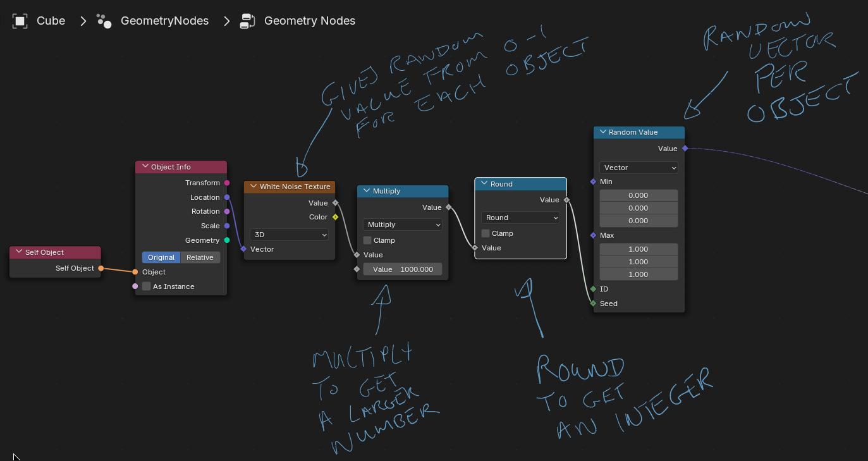Collapse the Multiply node using its chevron
Viewport: 868px width, 461px height.
pyautogui.click(x=367, y=191)
